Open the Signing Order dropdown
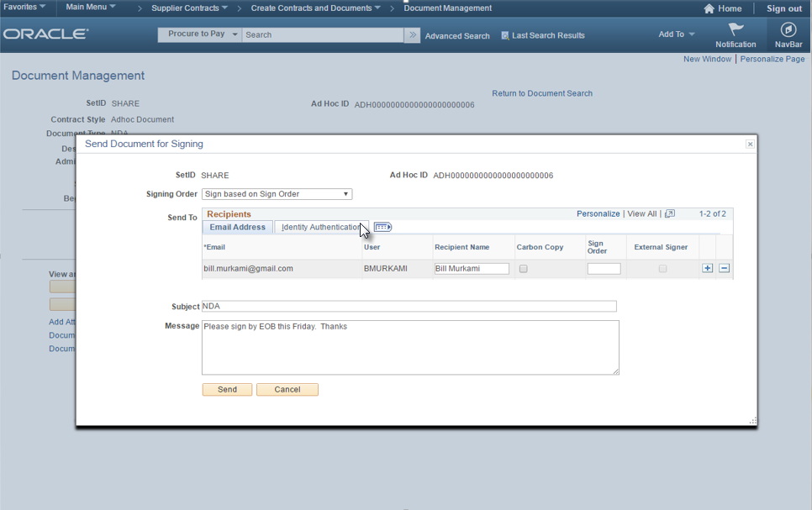The width and height of the screenshot is (812, 510). coord(277,194)
